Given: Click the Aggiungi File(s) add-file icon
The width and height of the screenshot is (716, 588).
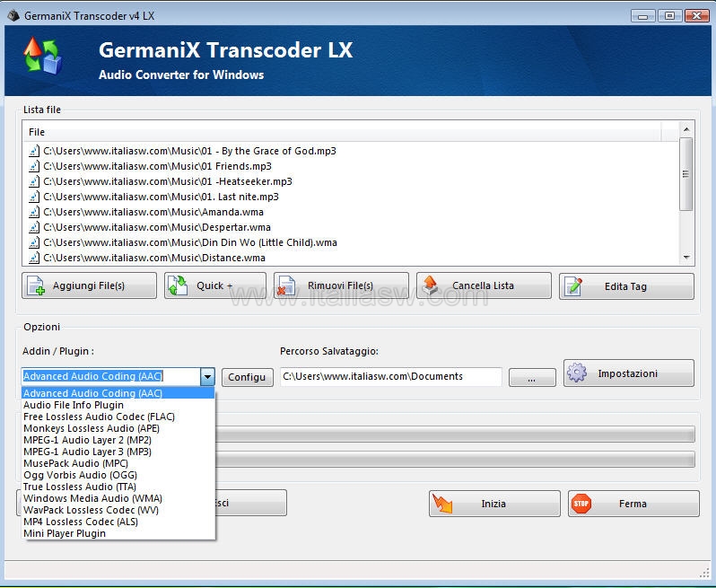Looking at the screenshot, I should coord(36,285).
